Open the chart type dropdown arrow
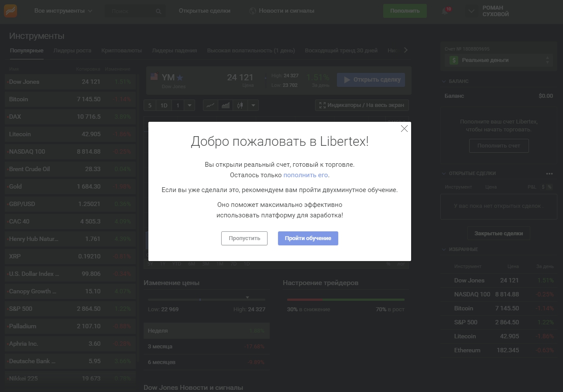 pyautogui.click(x=253, y=105)
